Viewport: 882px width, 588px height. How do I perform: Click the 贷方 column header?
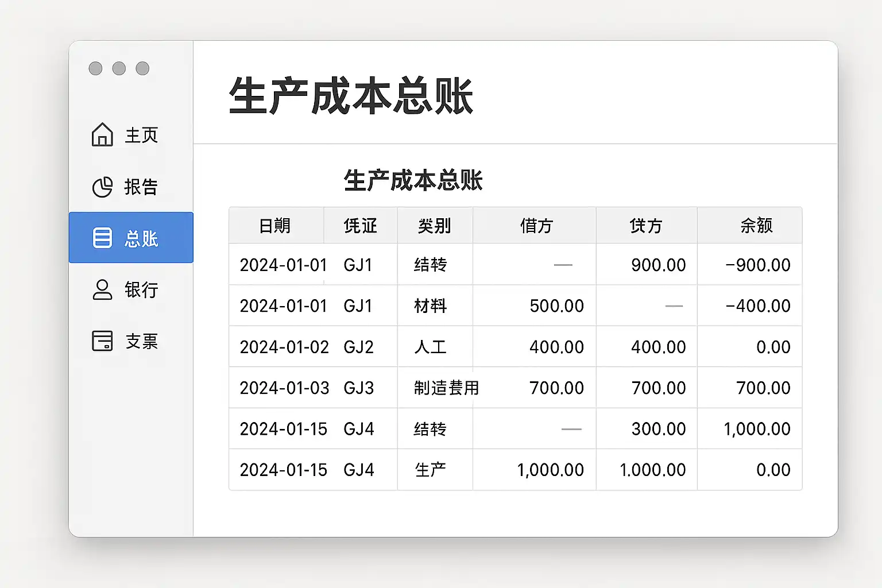pos(646,226)
